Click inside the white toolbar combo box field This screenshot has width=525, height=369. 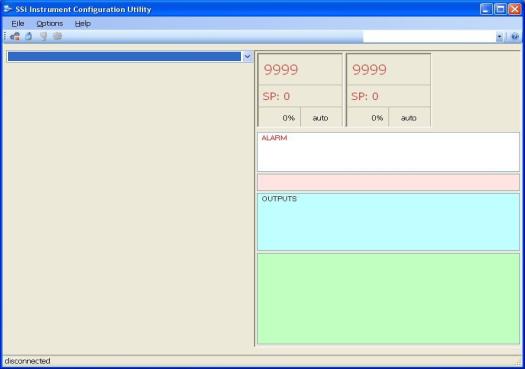429,36
